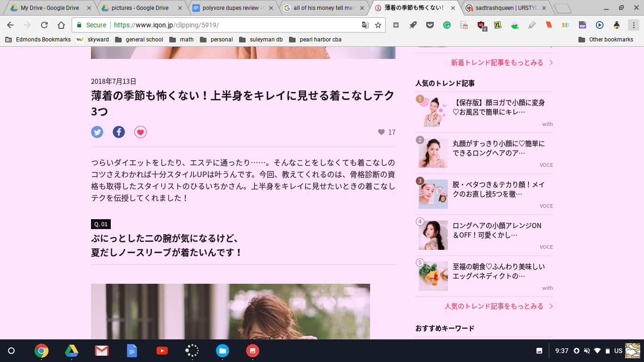
Task: Open the 顔ヨガで小顔に変身 article
Action: (x=499, y=107)
